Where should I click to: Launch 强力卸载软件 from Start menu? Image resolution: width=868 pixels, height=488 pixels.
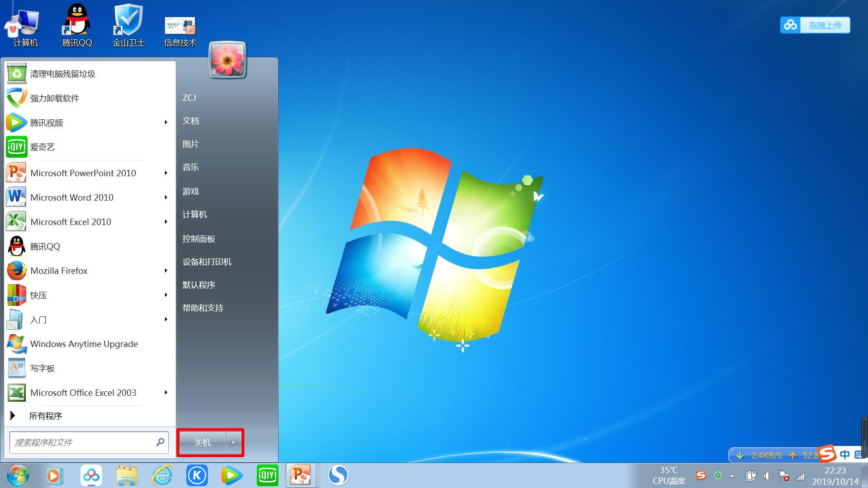click(90, 99)
